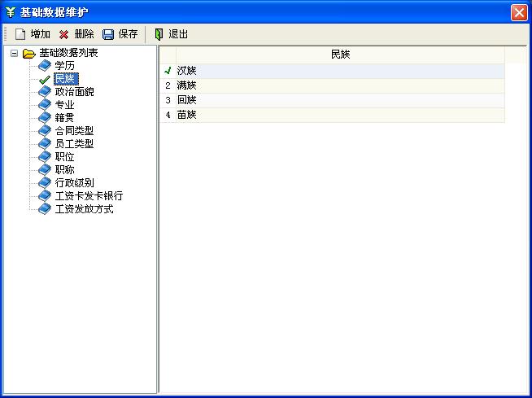532x398 pixels.
Task: Select the 工资发放方式 tree node
Action: click(x=84, y=209)
